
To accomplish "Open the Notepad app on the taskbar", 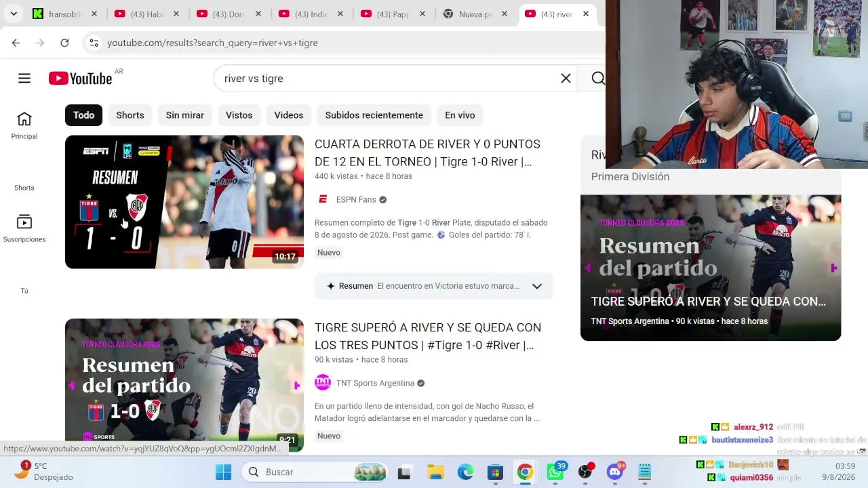I will coord(644,472).
